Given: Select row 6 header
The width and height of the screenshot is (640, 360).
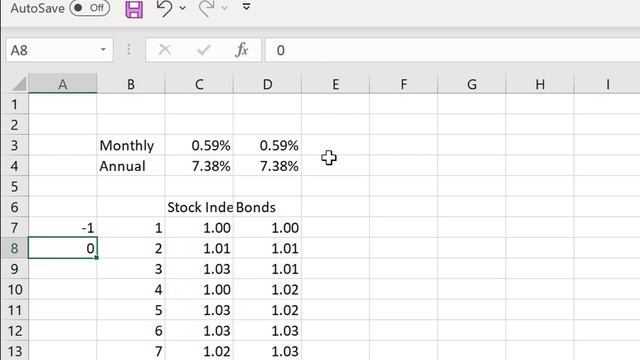Looking at the screenshot, I should (14, 207).
